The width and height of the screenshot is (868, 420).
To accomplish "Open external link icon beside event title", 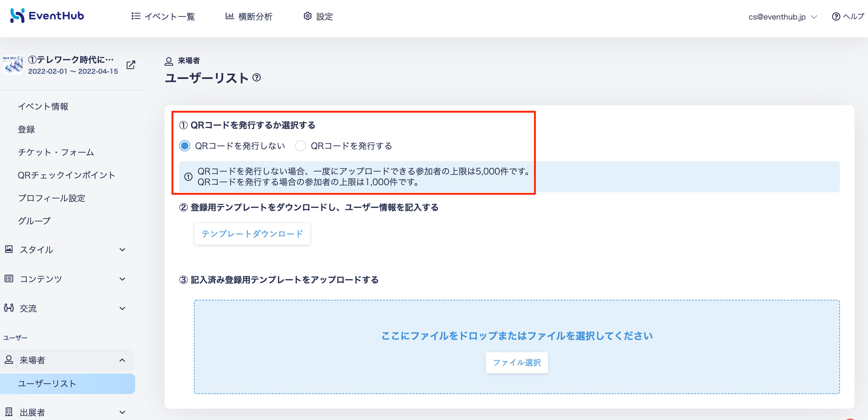I will 131,65.
